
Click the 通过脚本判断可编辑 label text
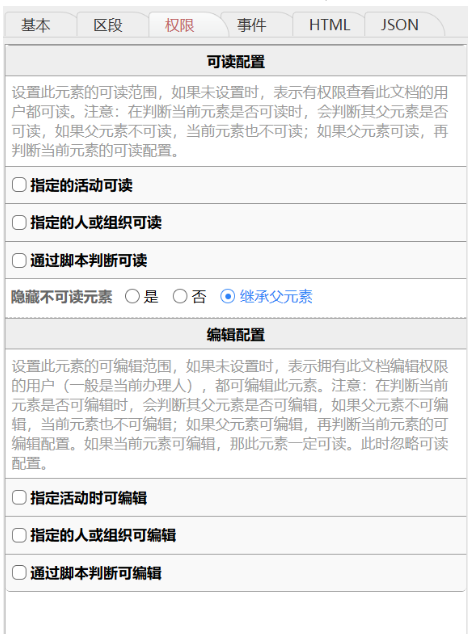coord(96,573)
